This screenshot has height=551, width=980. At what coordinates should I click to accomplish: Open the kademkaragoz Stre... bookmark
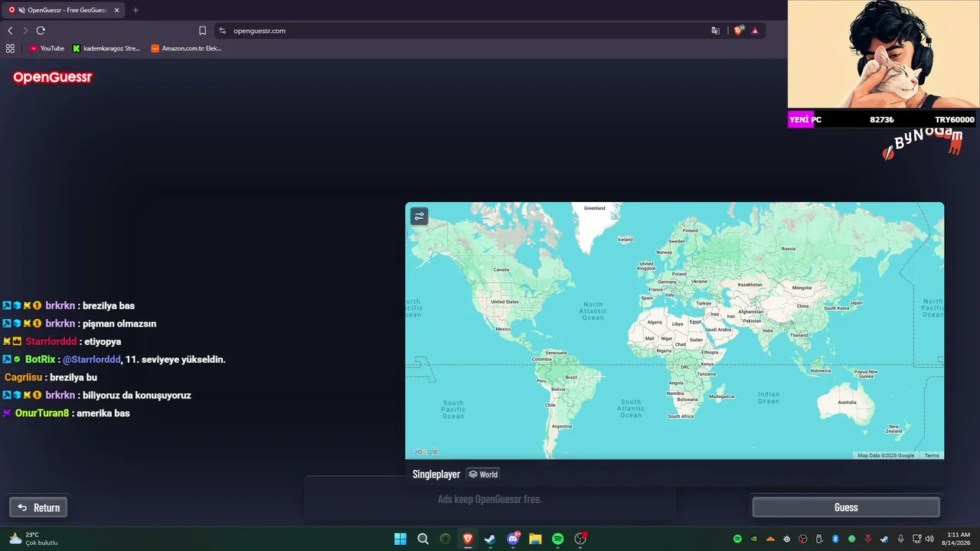point(106,48)
